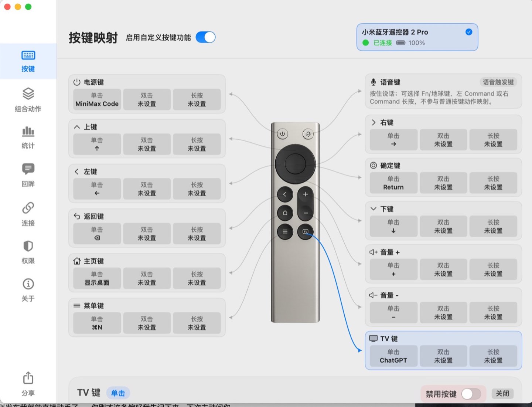The width and height of the screenshot is (532, 407).
Task: Open the 权限 shield section
Action: click(28, 252)
